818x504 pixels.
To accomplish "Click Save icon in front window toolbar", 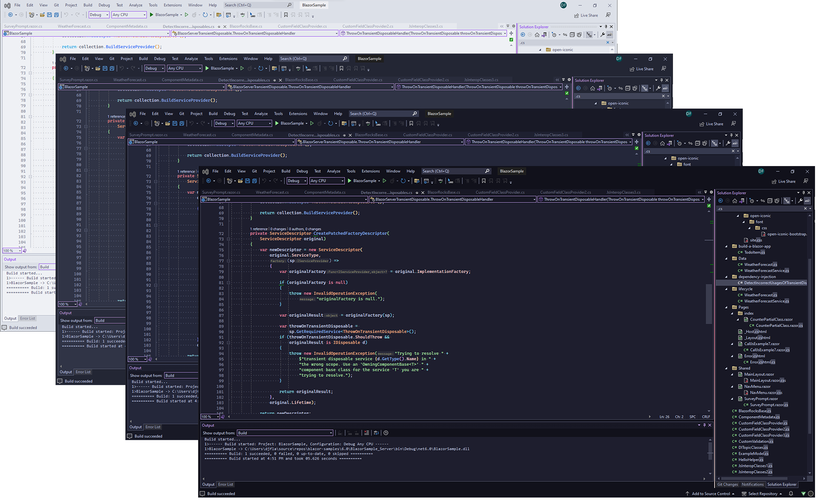I will click(x=247, y=181).
